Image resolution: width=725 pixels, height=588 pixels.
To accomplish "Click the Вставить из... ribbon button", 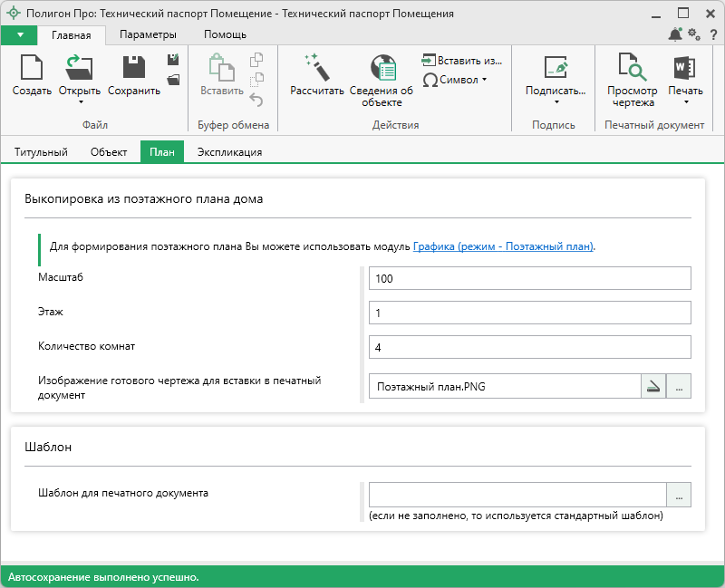I will pyautogui.click(x=461, y=61).
